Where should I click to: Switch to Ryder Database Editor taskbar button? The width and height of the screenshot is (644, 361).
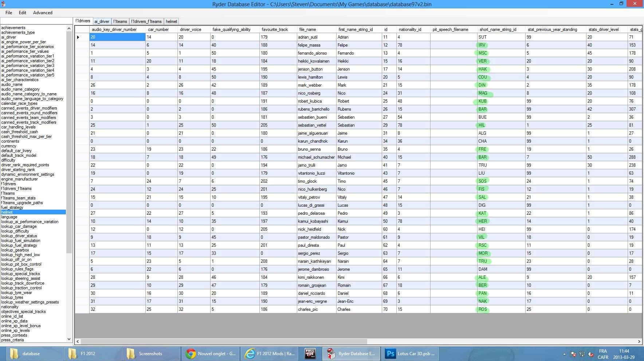[351, 353]
